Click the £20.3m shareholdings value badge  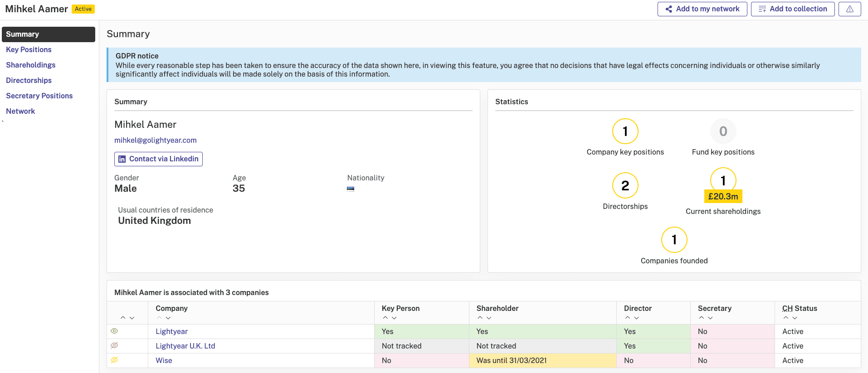(723, 196)
